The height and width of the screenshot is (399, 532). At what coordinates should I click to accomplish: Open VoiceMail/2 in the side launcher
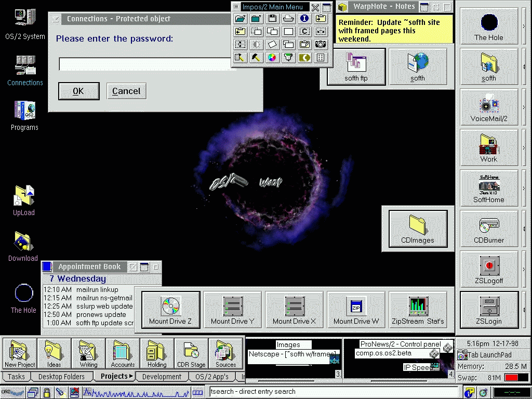pyautogui.click(x=489, y=107)
